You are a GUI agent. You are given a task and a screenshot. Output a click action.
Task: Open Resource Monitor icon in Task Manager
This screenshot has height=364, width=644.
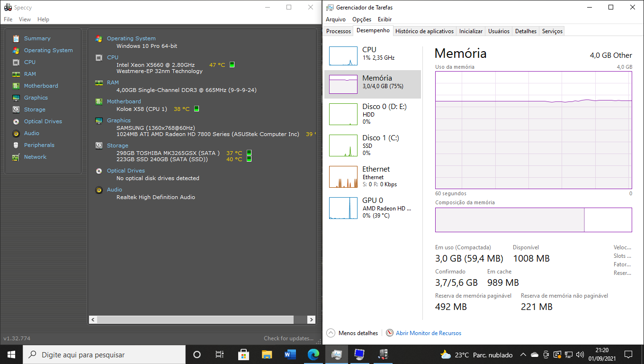390,333
